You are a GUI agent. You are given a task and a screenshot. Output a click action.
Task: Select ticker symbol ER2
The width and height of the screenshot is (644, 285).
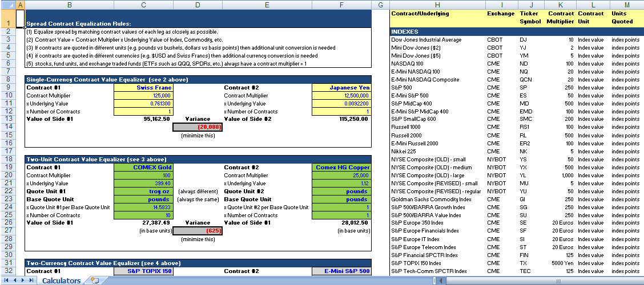click(x=524, y=144)
